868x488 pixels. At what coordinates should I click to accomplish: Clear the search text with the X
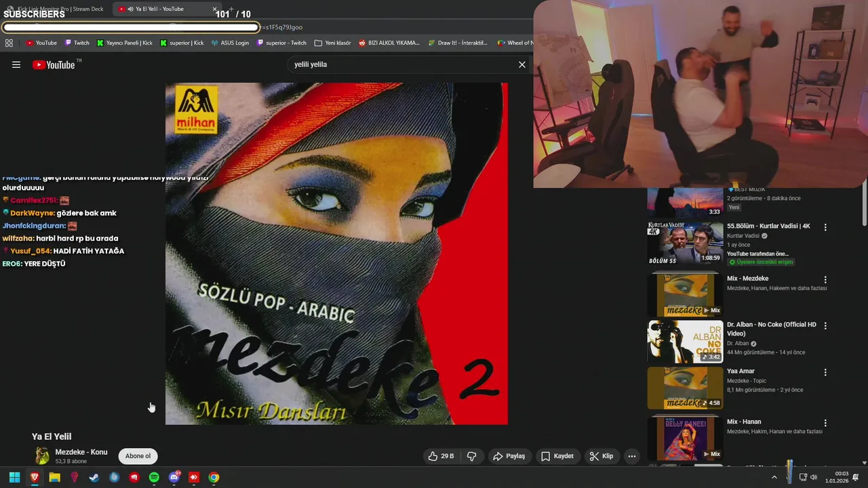pos(522,64)
